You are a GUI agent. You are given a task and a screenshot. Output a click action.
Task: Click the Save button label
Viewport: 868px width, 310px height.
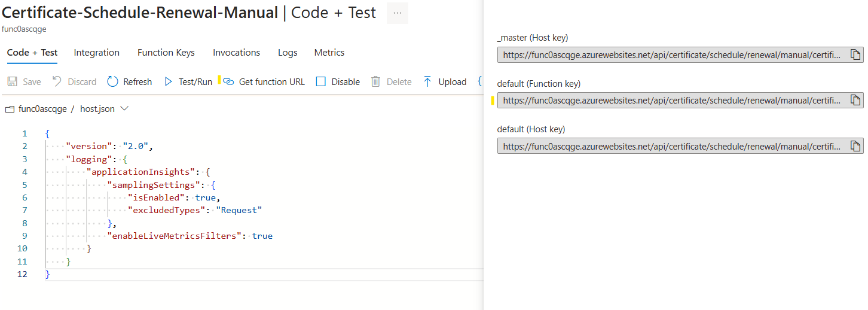tap(32, 82)
